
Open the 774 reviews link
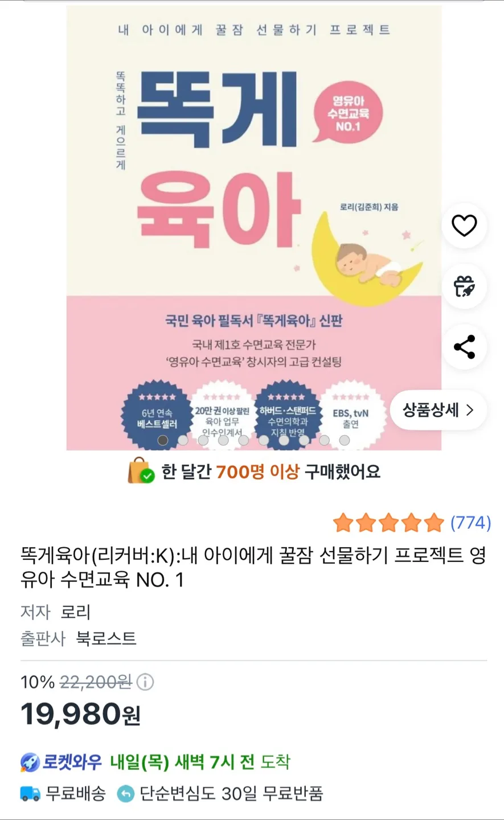coord(470,522)
